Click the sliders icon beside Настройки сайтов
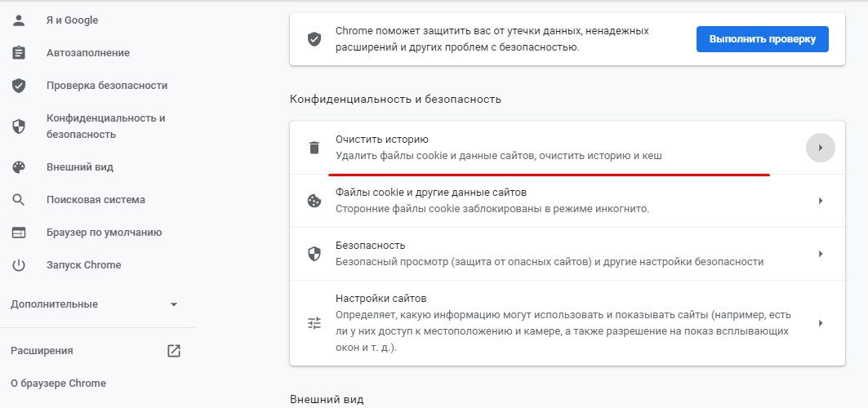 click(x=314, y=323)
